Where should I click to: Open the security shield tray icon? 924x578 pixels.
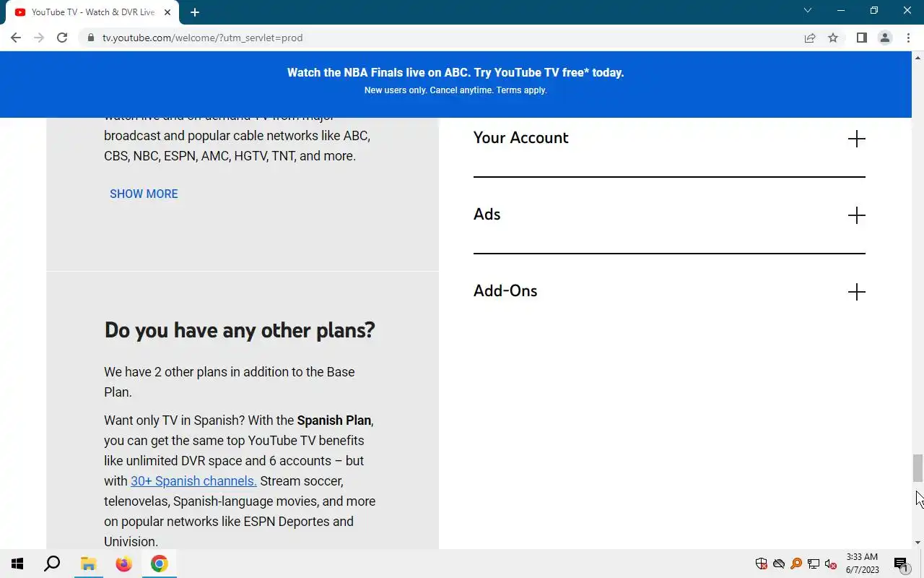761,564
